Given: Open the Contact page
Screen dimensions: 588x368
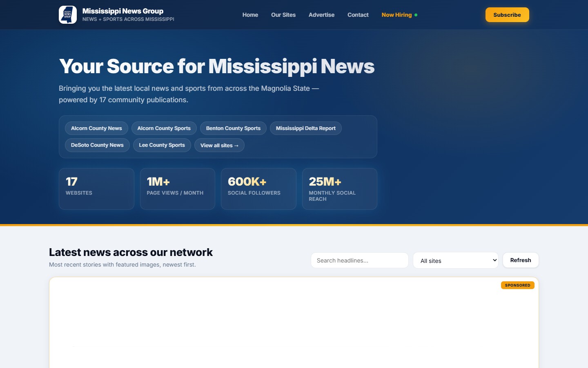Looking at the screenshot, I should tap(358, 15).
